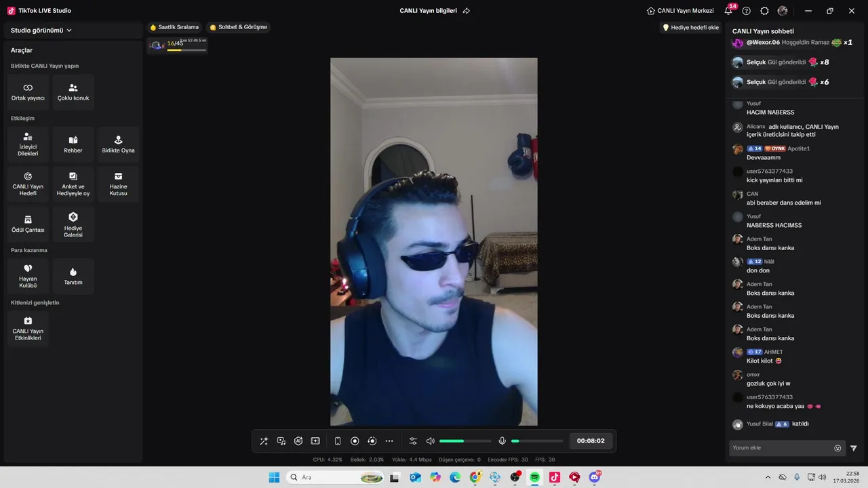Open the notifications bell with 14 badge
868x488 pixels.
pyautogui.click(x=729, y=11)
